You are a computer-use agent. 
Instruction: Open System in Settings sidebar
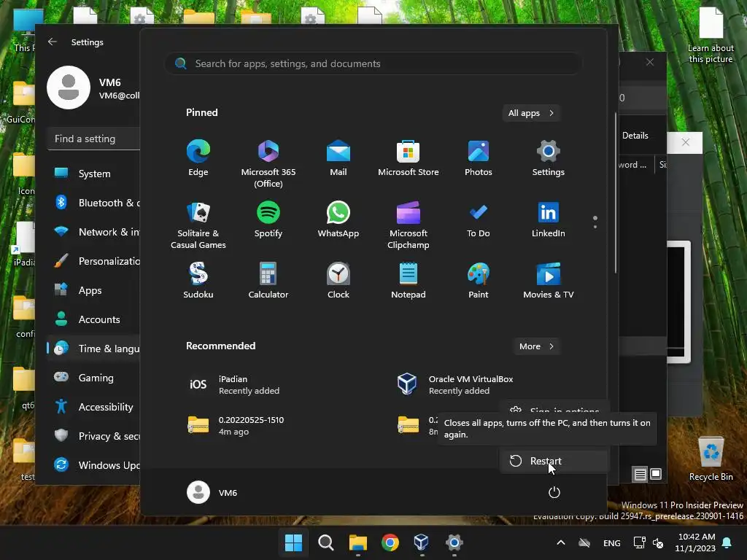pos(93,174)
